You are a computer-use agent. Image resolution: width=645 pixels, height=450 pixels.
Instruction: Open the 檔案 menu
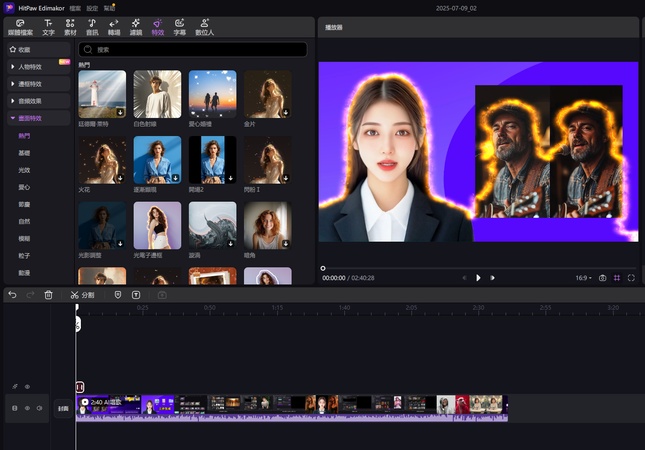pos(75,7)
